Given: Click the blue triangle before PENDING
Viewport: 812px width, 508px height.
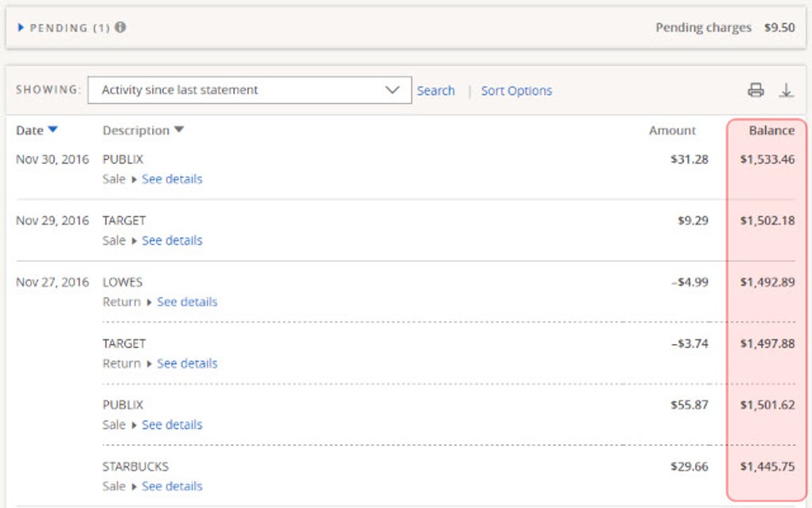Looking at the screenshot, I should click(x=20, y=26).
